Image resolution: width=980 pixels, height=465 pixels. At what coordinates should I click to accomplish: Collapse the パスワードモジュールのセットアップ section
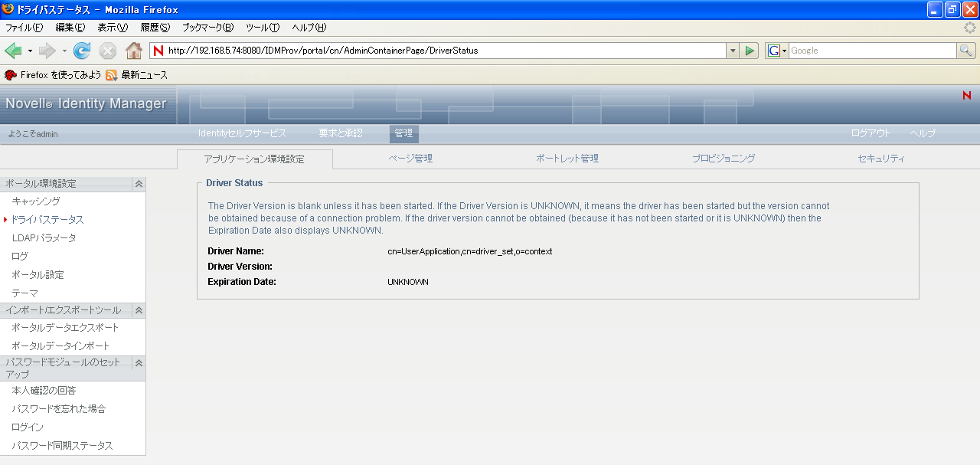[x=139, y=362]
